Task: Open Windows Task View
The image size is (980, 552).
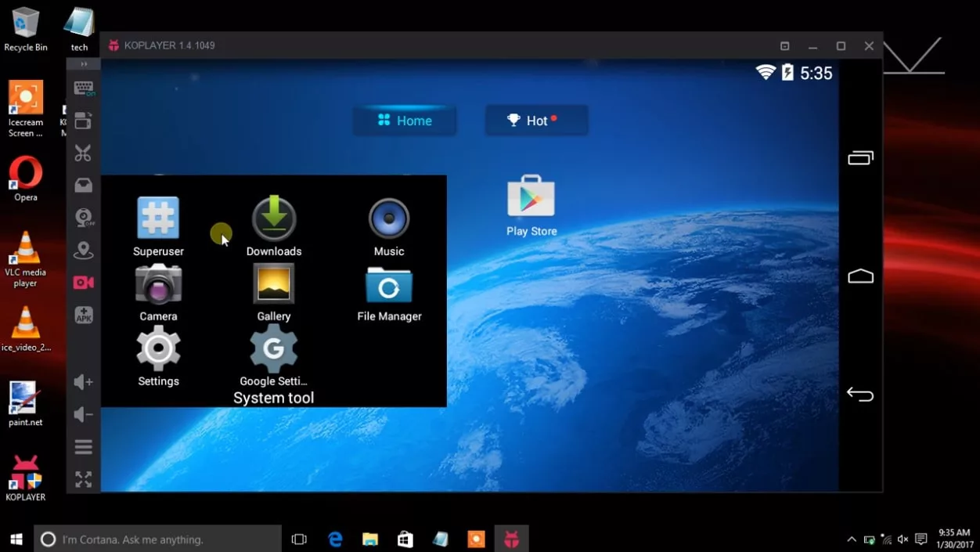Action: [x=299, y=539]
